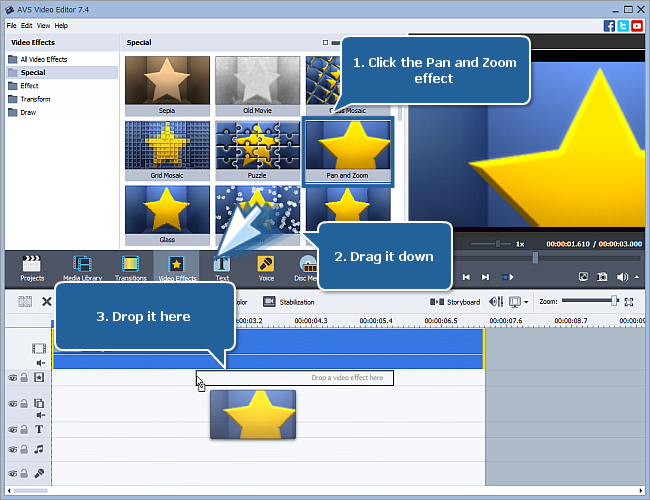Click the split/trim icon left of the X
The image size is (650, 500).
25,301
